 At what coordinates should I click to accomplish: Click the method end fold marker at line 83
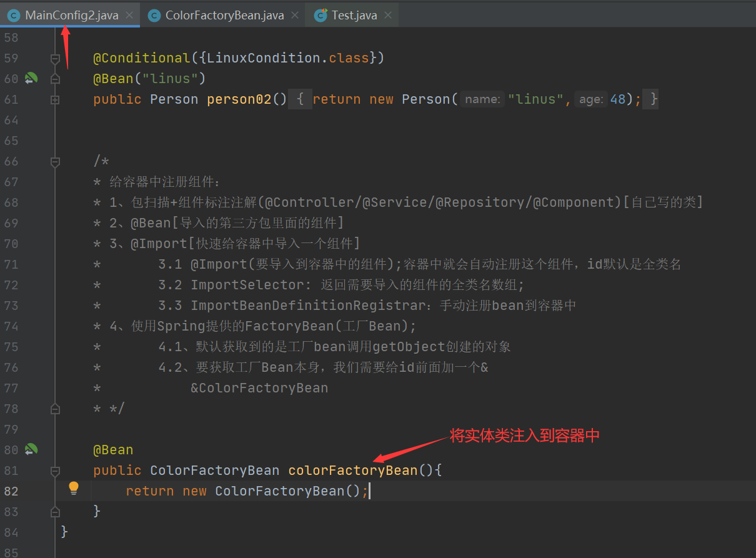coord(55,512)
